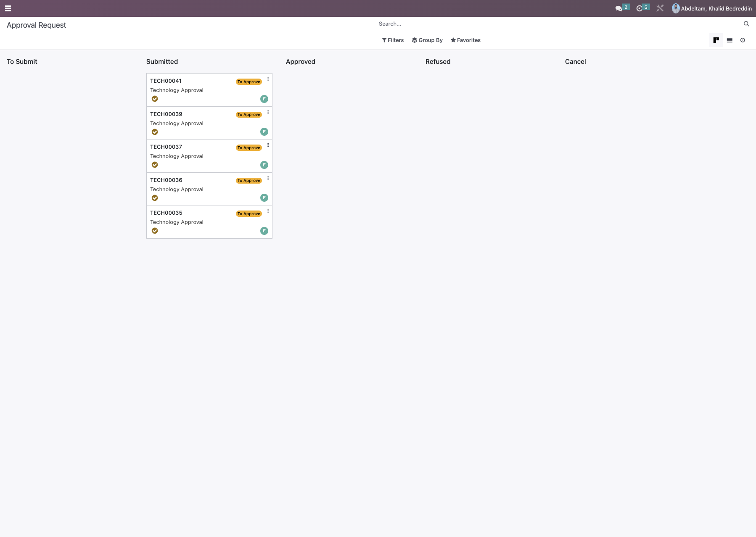Open the TECH00039 request card title
Image resolution: width=756 pixels, height=537 pixels.
click(166, 114)
